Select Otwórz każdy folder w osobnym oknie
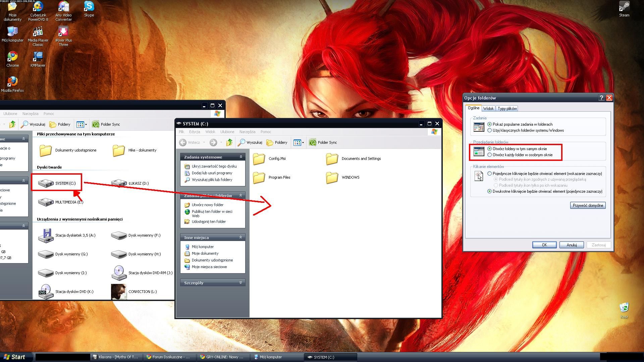 pyautogui.click(x=490, y=155)
